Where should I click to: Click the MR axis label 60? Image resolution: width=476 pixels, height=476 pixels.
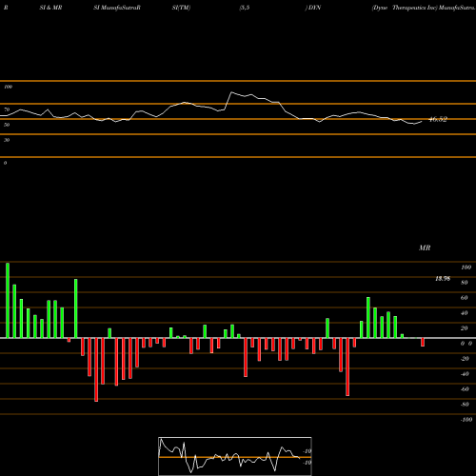(x=465, y=298)
